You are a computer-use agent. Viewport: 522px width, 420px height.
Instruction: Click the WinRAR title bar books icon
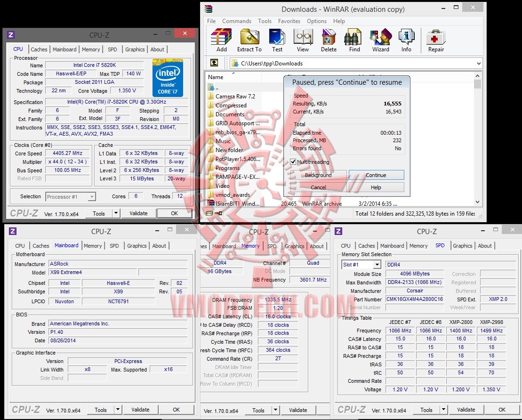click(x=209, y=9)
